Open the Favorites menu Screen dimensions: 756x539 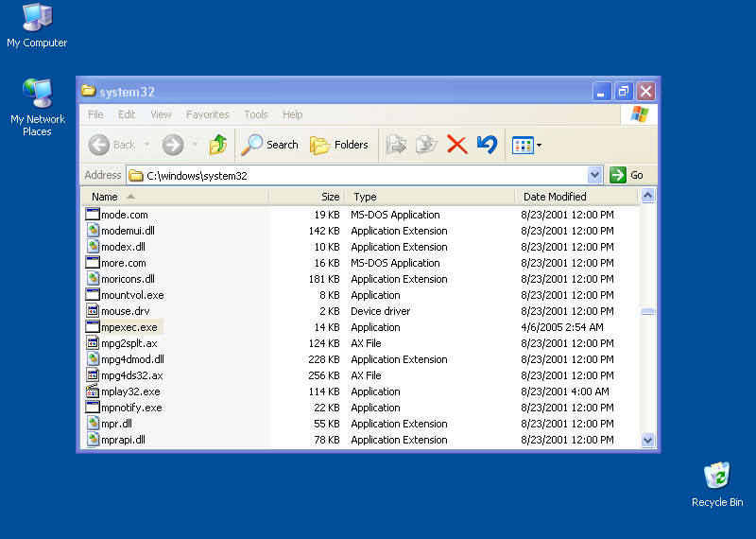207,114
